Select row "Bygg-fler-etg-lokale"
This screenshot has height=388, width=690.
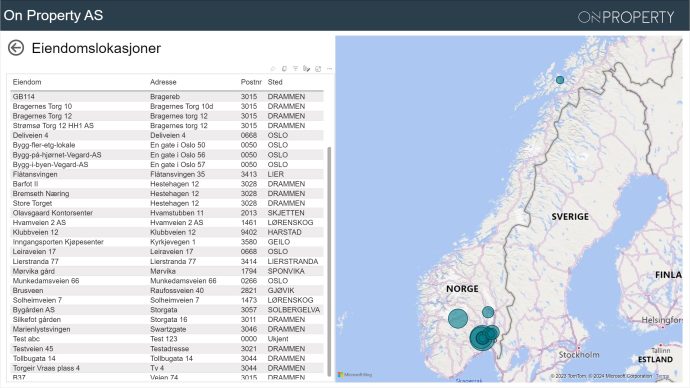point(167,145)
